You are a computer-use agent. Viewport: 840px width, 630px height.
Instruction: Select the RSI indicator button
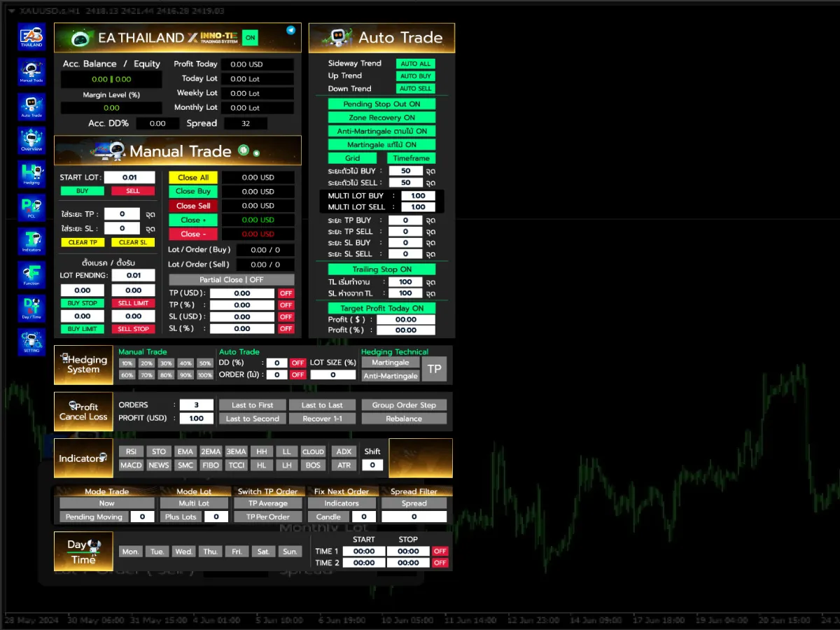click(131, 451)
